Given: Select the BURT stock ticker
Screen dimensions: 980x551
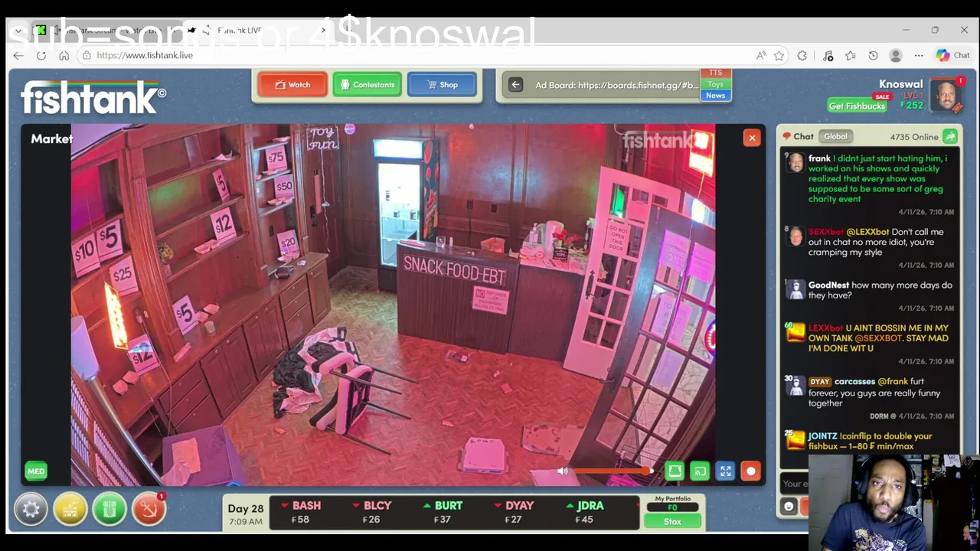Looking at the screenshot, I should click(443, 512).
